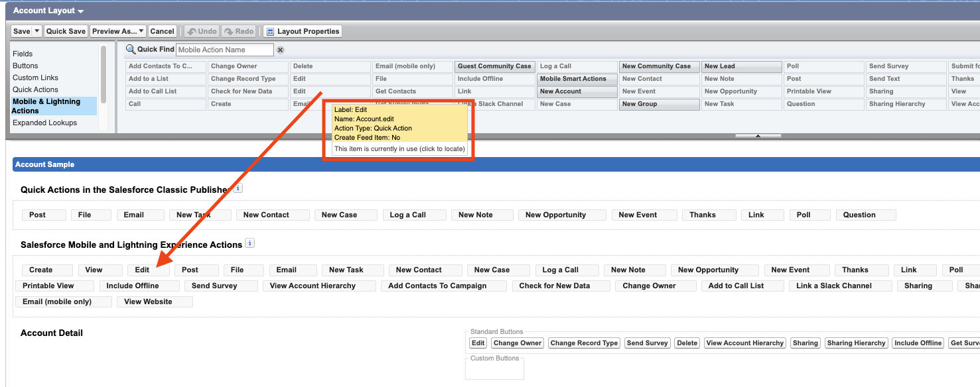This screenshot has height=387, width=980.
Task: Click the Redo button
Action: point(239,31)
